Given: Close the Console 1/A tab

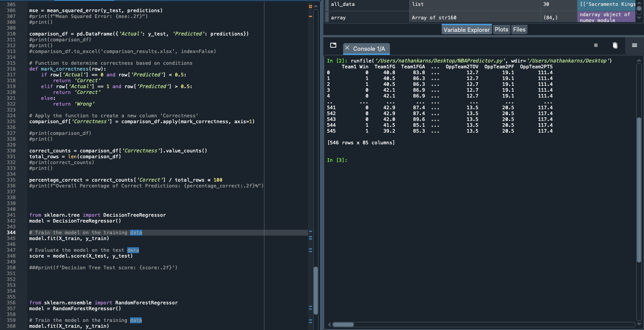Looking at the screenshot, I should click(x=347, y=48).
